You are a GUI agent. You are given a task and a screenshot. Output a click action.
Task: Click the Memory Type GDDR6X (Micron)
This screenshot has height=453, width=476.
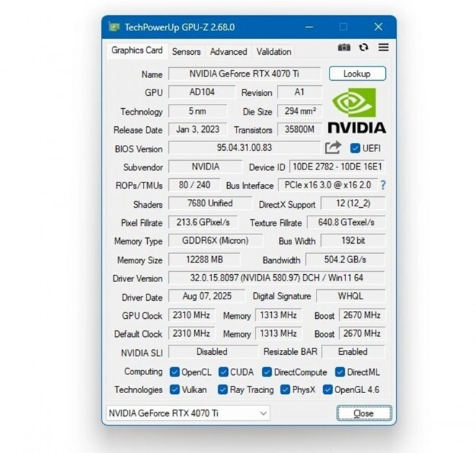(215, 240)
